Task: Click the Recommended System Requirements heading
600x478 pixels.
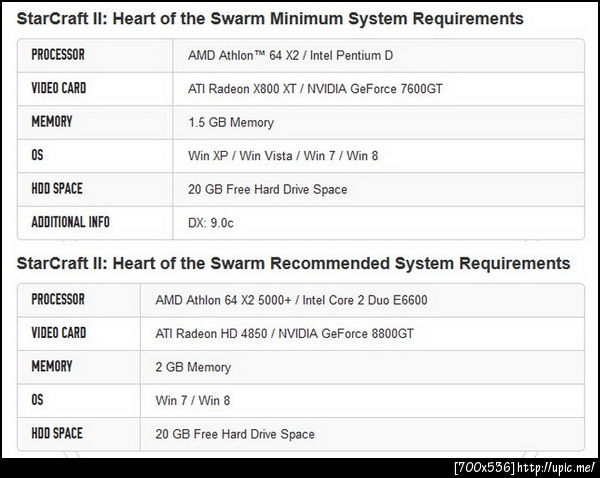Action: 294,263
